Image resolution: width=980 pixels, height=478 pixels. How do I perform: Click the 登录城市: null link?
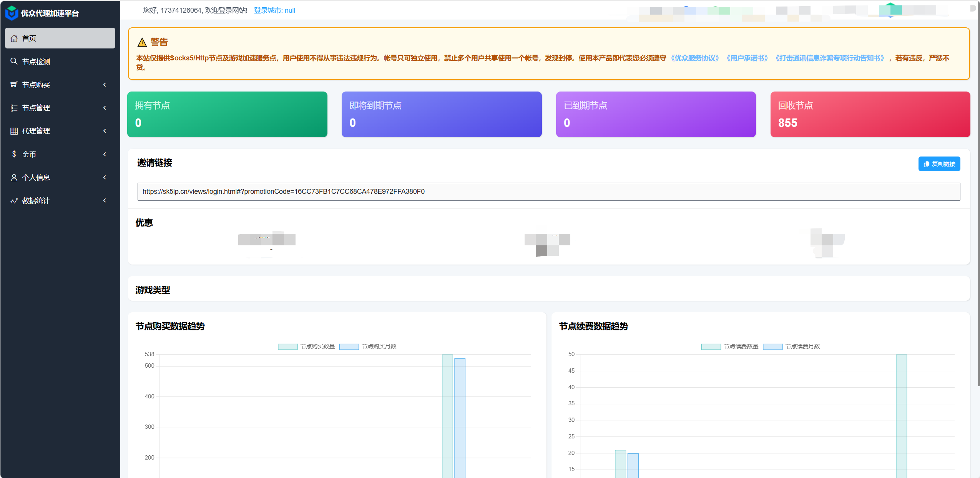point(274,10)
